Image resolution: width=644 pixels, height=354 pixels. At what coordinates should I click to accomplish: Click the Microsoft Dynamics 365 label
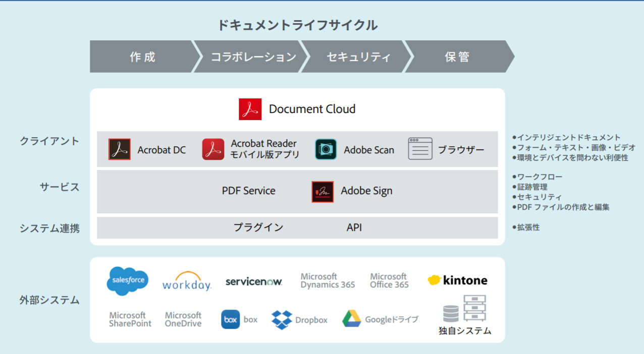tap(328, 280)
